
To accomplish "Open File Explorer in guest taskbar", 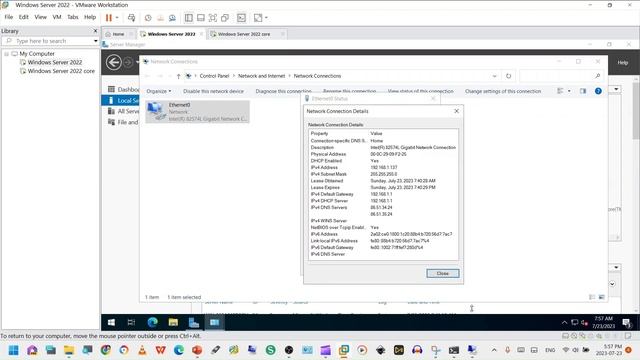I will (173, 322).
